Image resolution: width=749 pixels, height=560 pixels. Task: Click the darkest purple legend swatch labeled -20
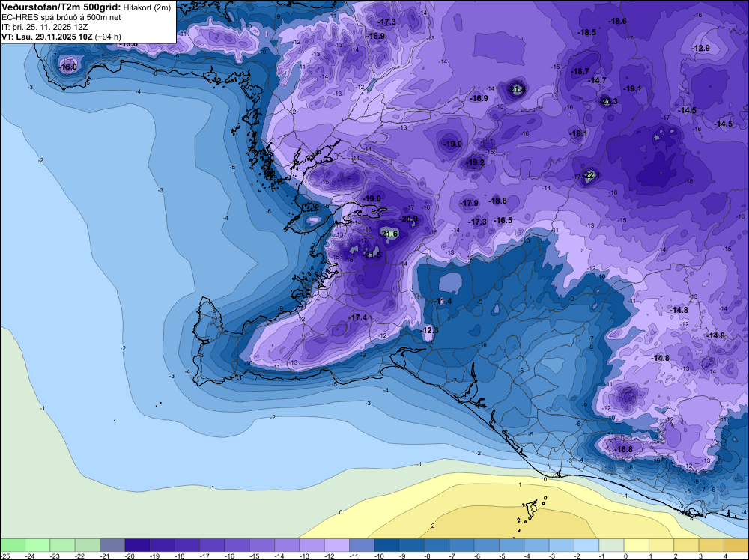tap(137, 545)
